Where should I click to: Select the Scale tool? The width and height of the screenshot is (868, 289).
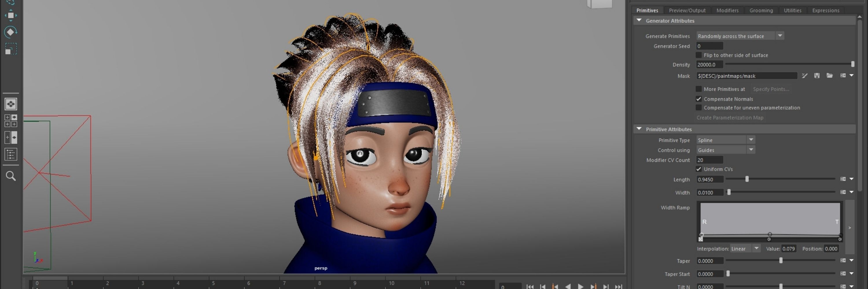pos(10,49)
